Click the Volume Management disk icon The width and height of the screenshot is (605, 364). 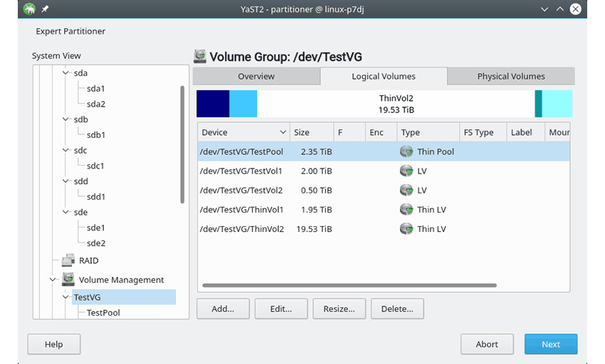68,280
